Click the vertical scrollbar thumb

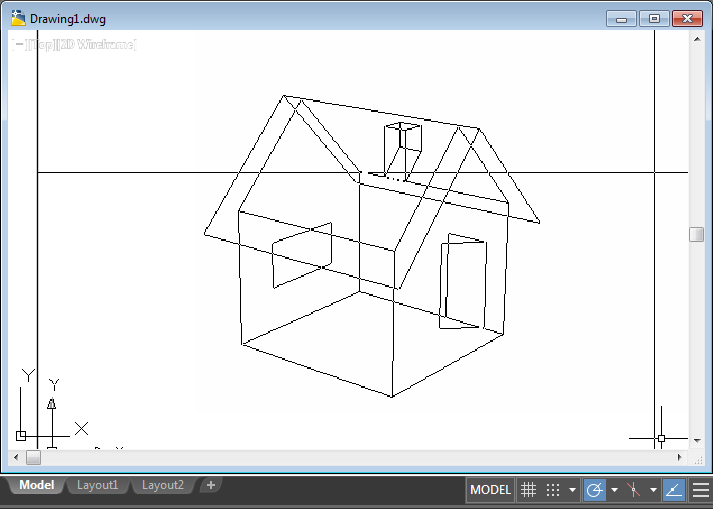[x=696, y=234]
